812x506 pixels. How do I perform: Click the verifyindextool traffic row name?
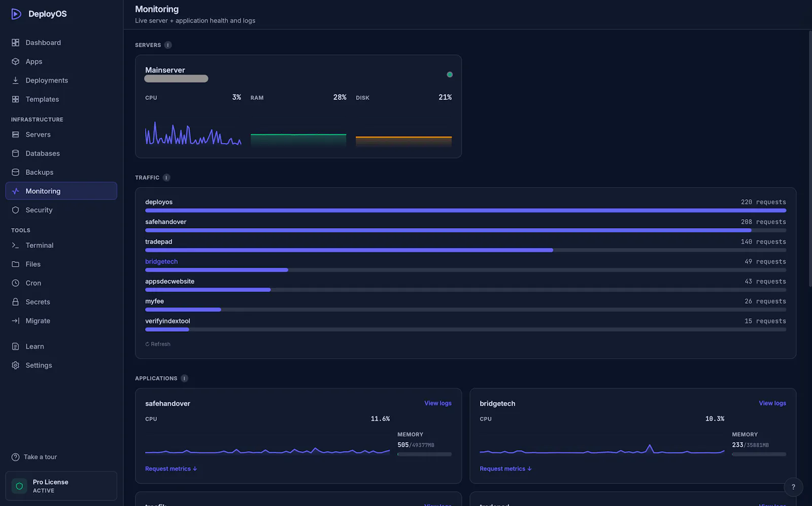167,321
